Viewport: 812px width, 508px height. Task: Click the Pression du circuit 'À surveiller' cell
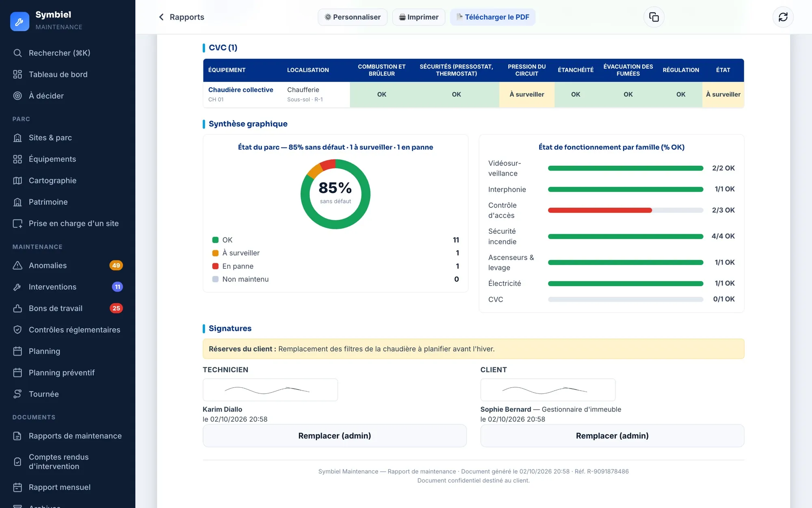[527, 94]
